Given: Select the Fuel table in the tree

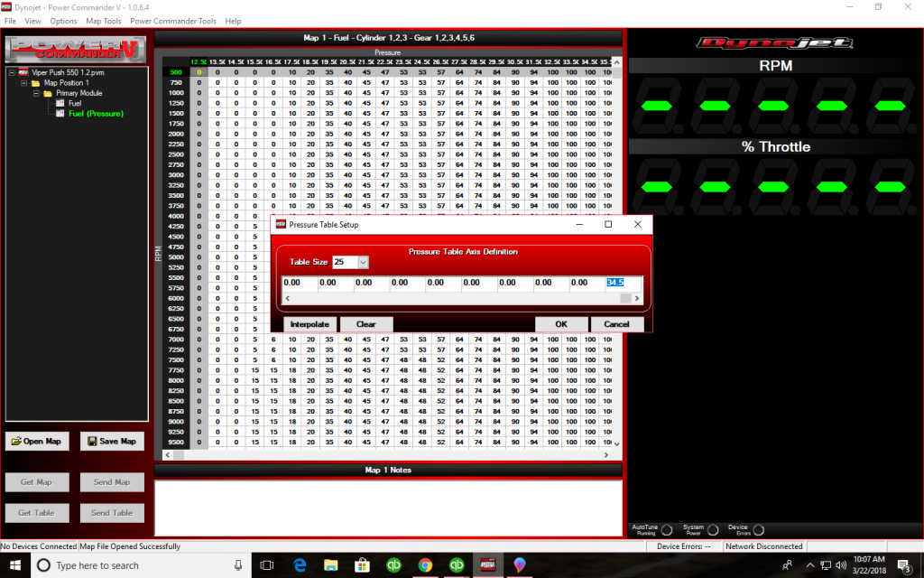Looking at the screenshot, I should [75, 103].
